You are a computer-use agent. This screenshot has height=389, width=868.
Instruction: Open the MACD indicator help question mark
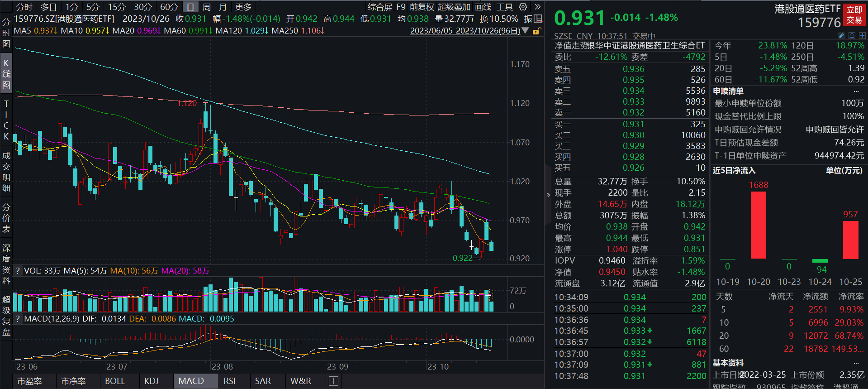pos(18,319)
